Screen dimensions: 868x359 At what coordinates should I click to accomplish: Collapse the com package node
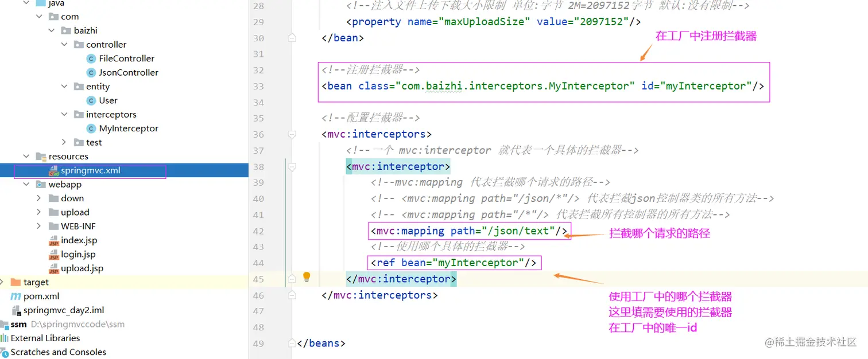tap(40, 17)
